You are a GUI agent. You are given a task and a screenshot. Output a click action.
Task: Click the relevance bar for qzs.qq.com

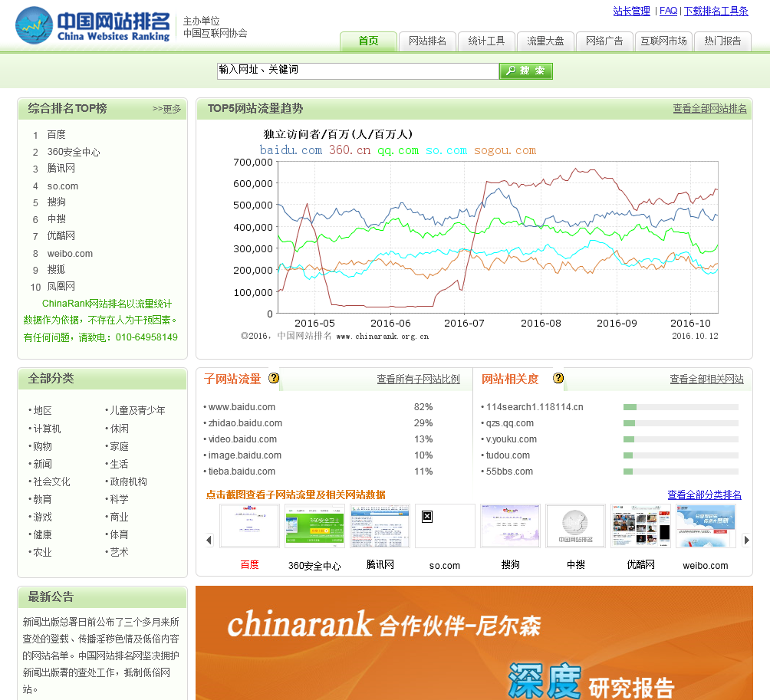point(680,423)
